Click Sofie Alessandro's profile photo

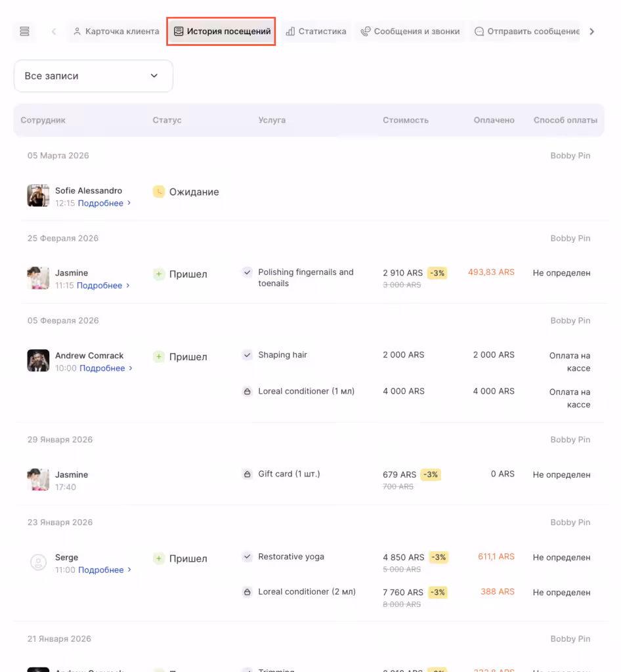click(x=38, y=196)
